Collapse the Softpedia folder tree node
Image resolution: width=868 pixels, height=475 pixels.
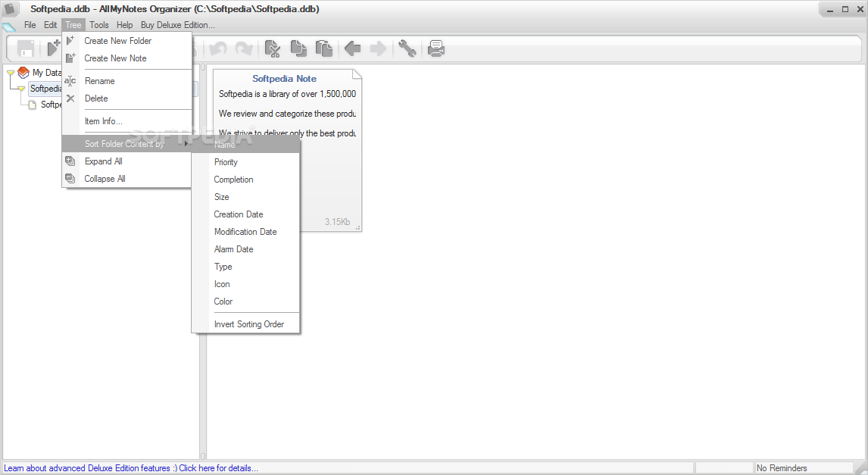click(x=21, y=89)
